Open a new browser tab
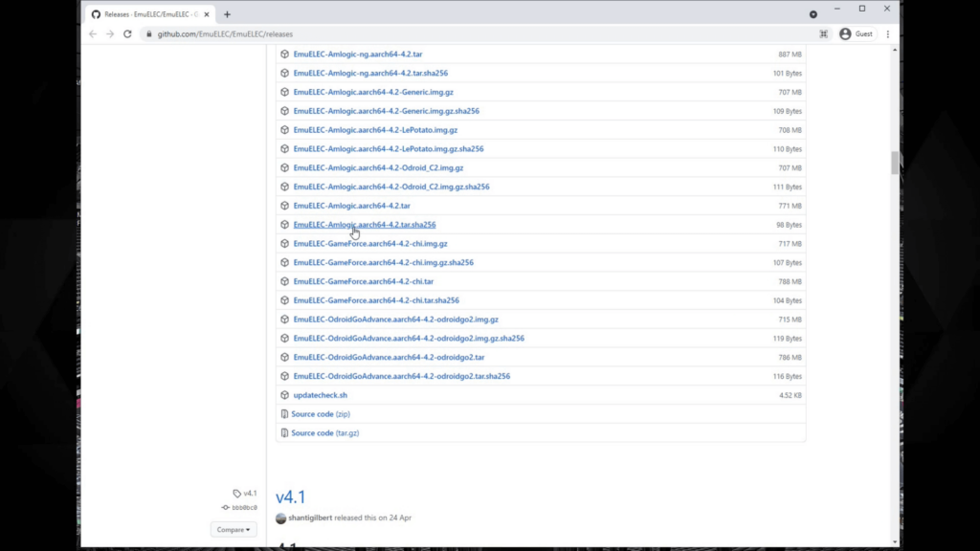 click(227, 14)
